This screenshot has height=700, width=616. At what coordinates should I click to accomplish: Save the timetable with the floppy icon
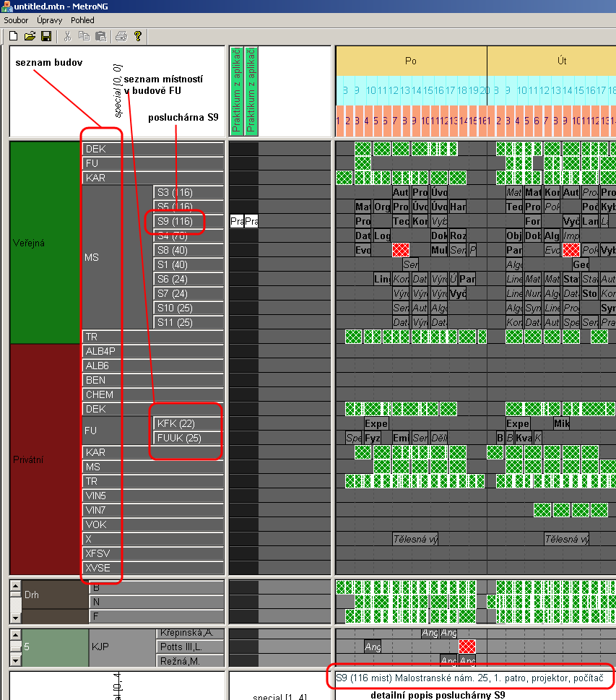coord(46,36)
